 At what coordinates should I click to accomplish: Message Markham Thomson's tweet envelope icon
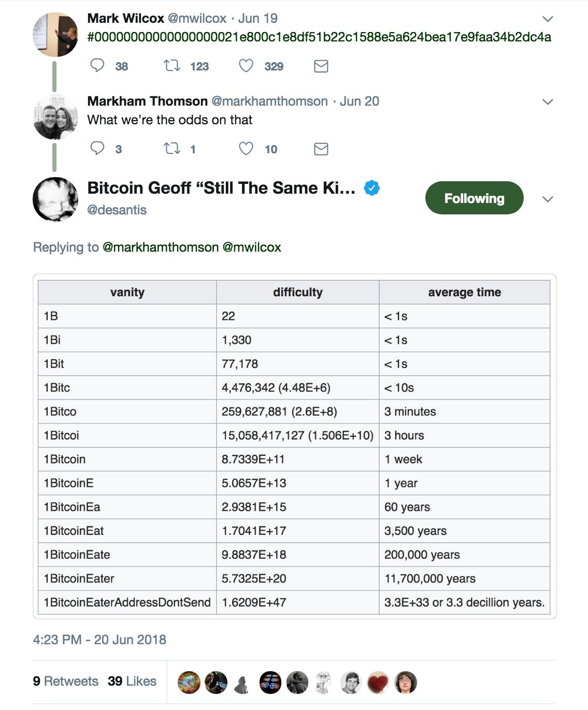(321, 149)
